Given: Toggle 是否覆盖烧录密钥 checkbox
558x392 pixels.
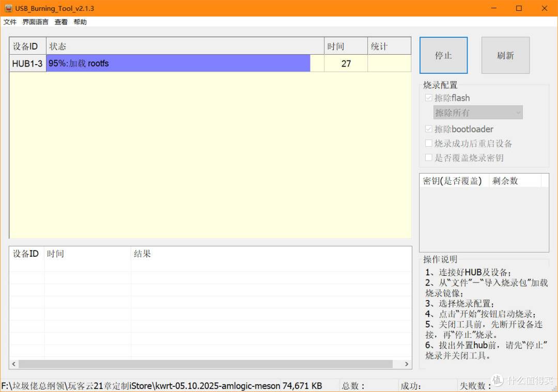Looking at the screenshot, I should (x=429, y=158).
